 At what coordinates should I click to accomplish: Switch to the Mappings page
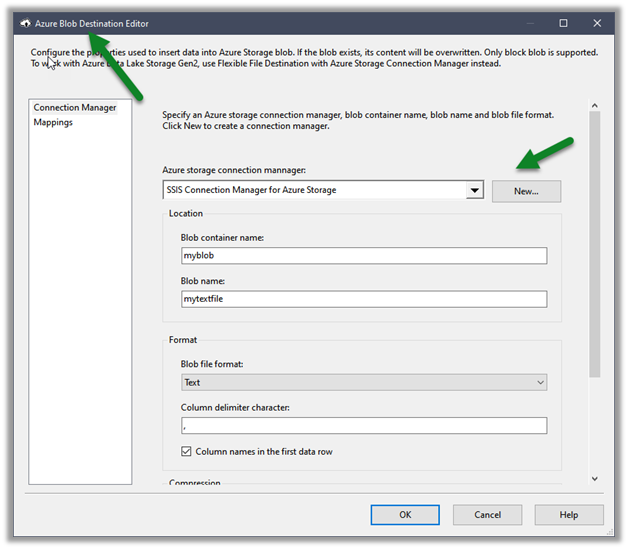click(x=53, y=122)
